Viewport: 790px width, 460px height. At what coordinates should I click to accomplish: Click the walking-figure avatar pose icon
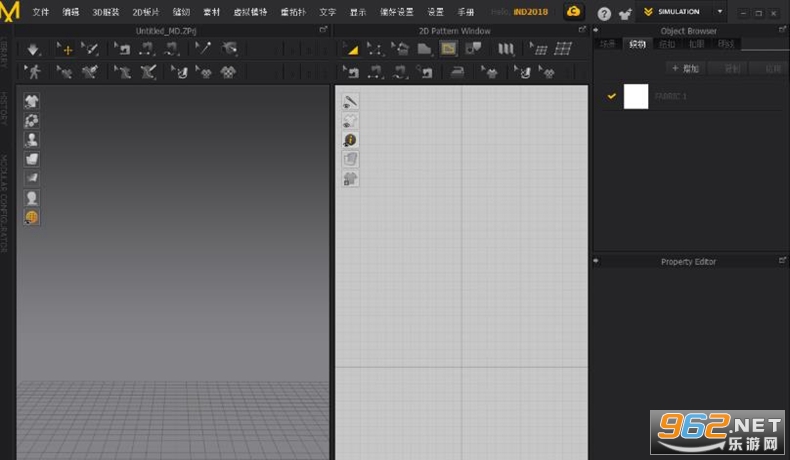[33, 72]
